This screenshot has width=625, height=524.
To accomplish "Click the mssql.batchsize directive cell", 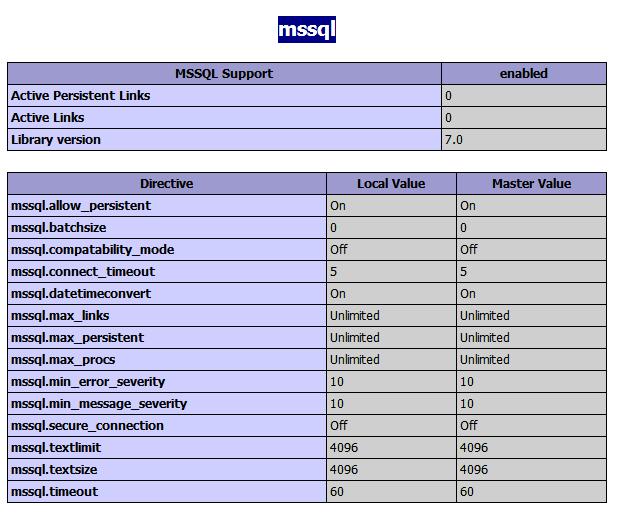I will point(167,228).
